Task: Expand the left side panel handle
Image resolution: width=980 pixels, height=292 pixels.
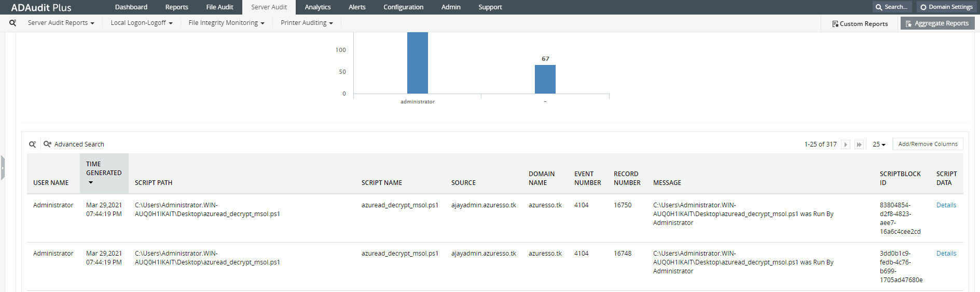Action: click(3, 168)
